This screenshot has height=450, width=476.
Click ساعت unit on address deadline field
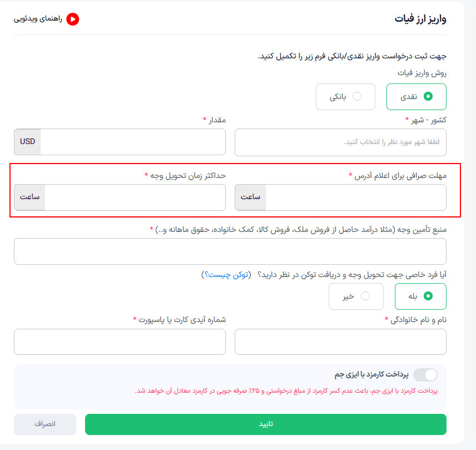tap(250, 197)
